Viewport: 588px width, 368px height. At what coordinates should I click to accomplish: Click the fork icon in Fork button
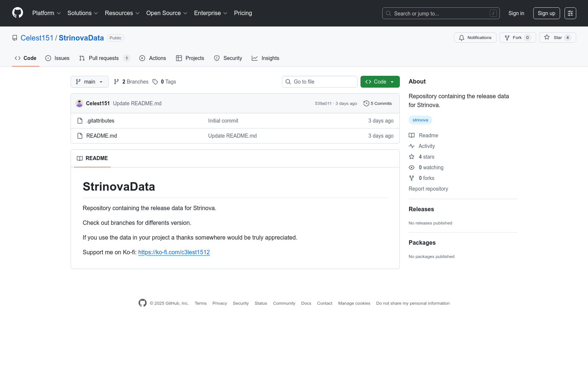(x=507, y=38)
